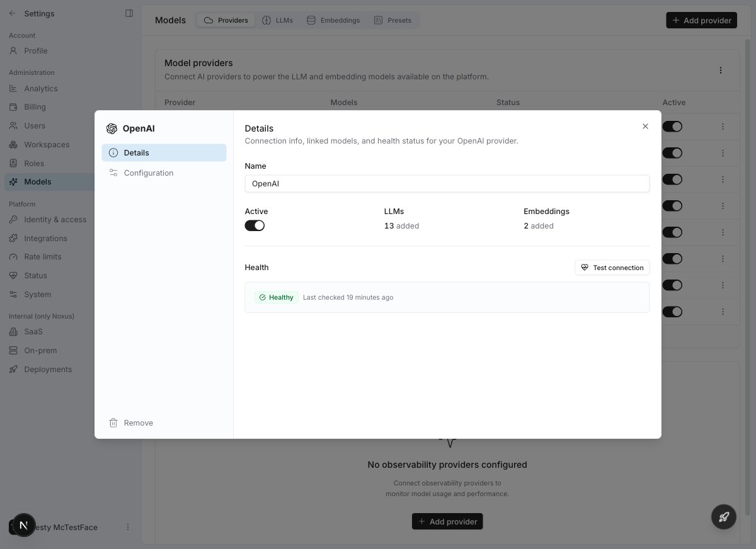Open Users via its people icon
This screenshot has height=549, width=756.
[x=13, y=126]
